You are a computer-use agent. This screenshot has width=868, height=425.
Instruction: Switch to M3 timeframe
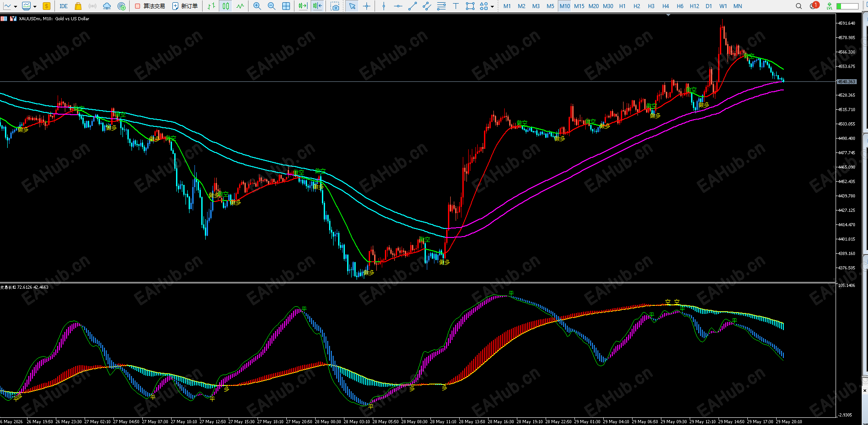coord(536,6)
